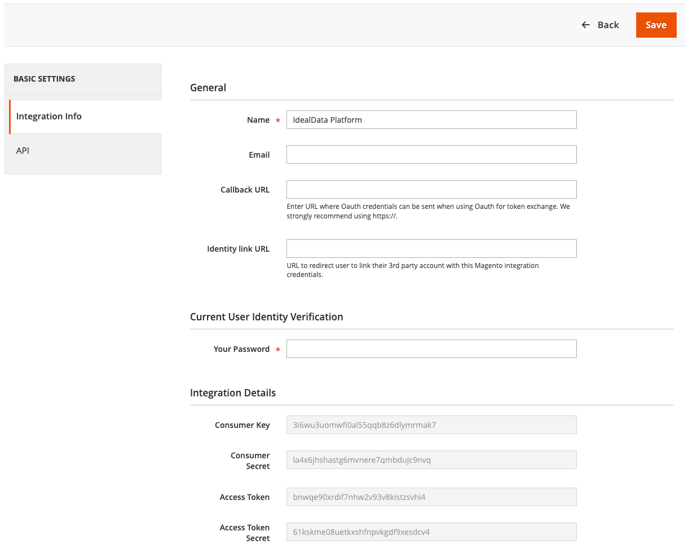The height and width of the screenshot is (545, 688).
Task: Click the General section heading
Action: [208, 88]
